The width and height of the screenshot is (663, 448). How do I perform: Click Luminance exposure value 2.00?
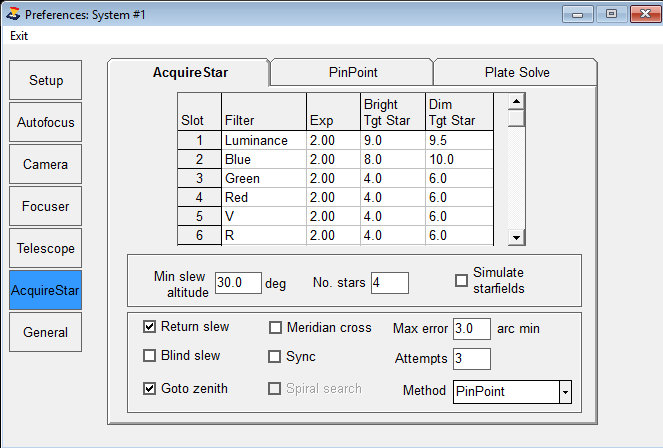[x=334, y=140]
